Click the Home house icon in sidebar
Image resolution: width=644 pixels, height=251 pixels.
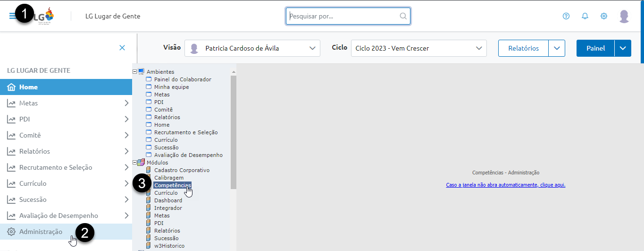click(x=11, y=87)
